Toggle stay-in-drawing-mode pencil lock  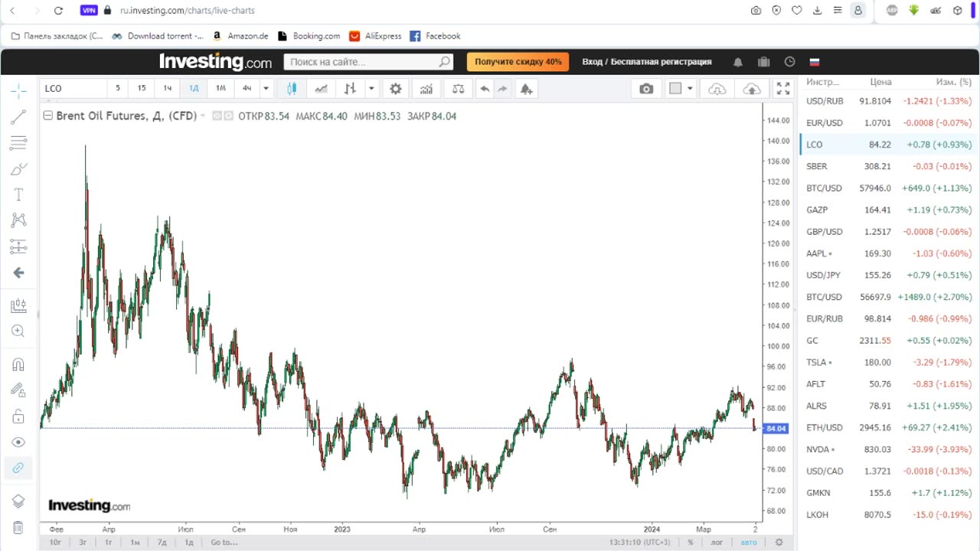pyautogui.click(x=18, y=390)
